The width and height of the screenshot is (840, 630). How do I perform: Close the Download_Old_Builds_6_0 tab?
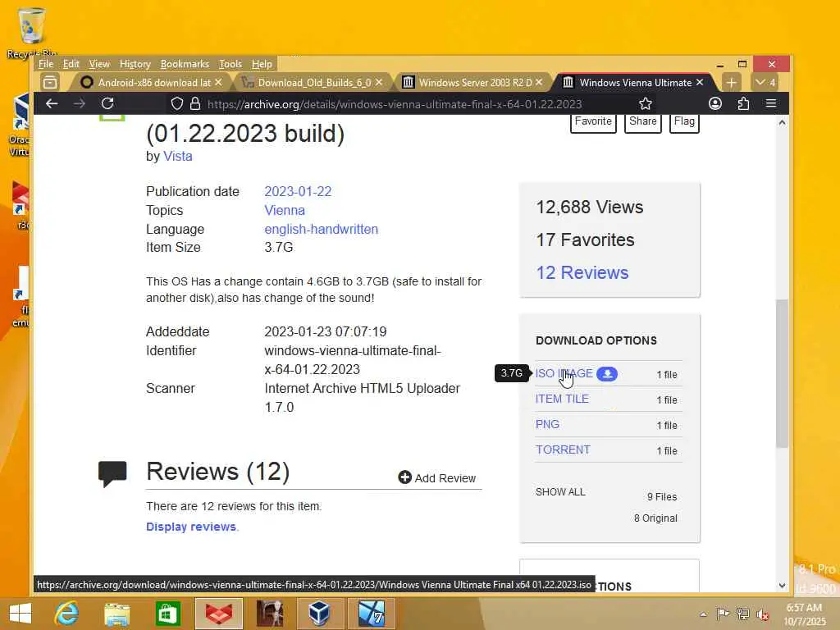coord(379,83)
